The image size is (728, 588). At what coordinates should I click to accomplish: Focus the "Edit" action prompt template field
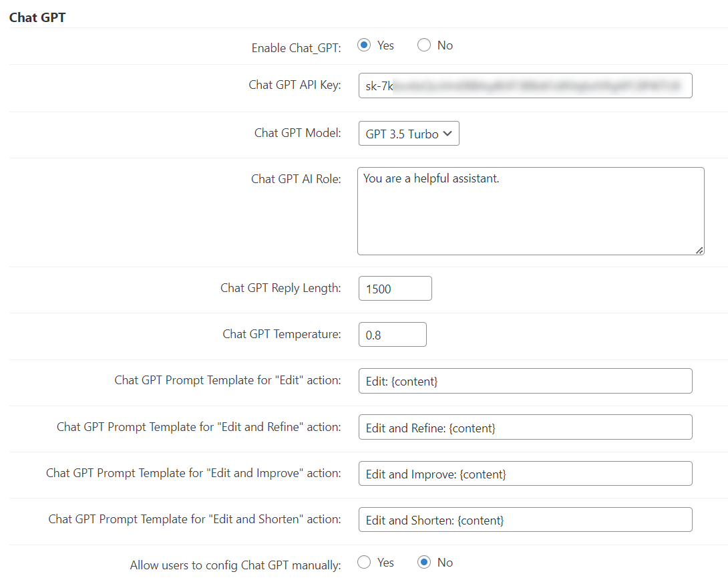coord(525,381)
